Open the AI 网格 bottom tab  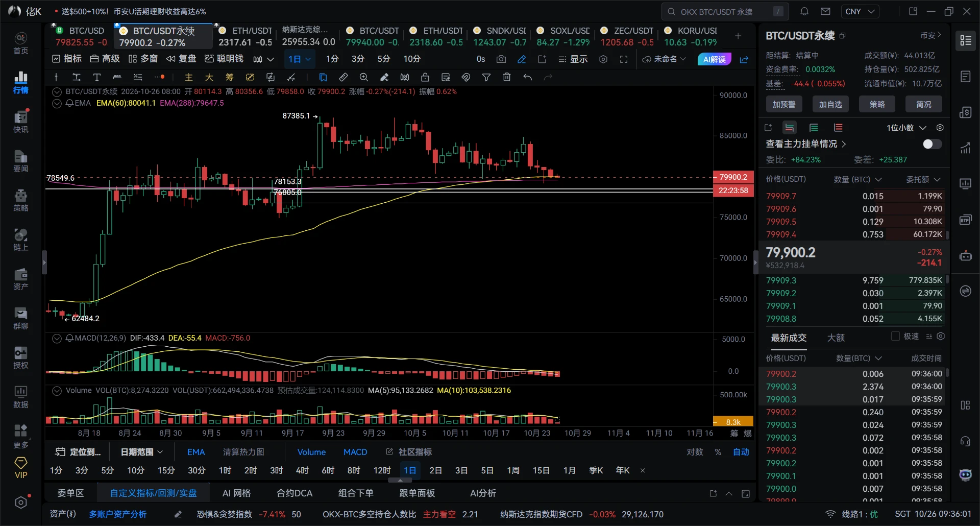(236, 493)
